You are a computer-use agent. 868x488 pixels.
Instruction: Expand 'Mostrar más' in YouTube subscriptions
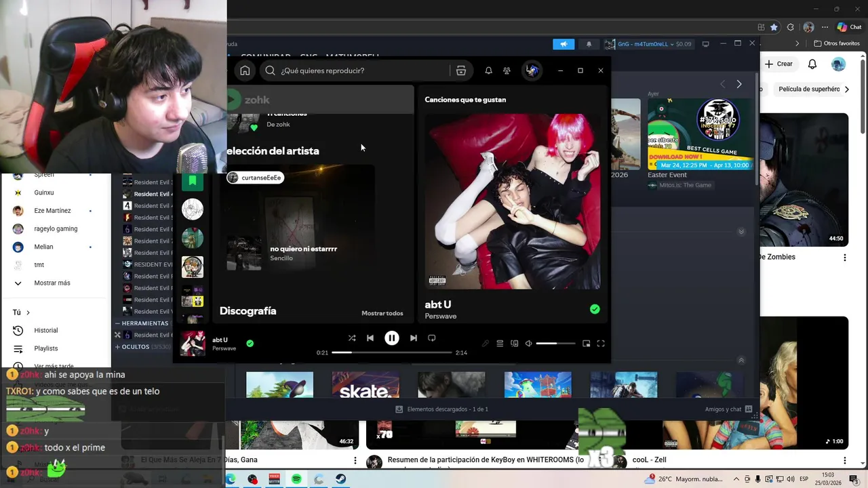52,283
